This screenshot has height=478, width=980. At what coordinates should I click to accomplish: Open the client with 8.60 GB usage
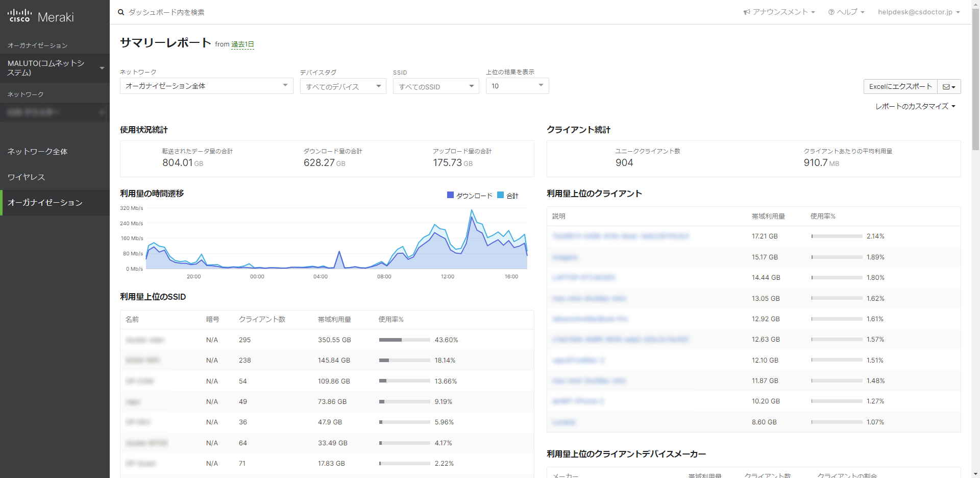(x=563, y=422)
